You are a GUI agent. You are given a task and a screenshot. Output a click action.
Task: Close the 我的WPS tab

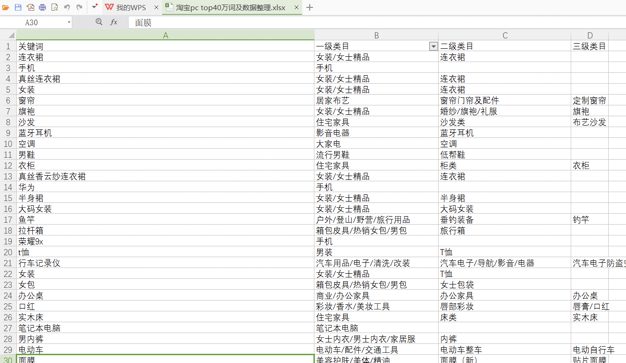pos(156,8)
